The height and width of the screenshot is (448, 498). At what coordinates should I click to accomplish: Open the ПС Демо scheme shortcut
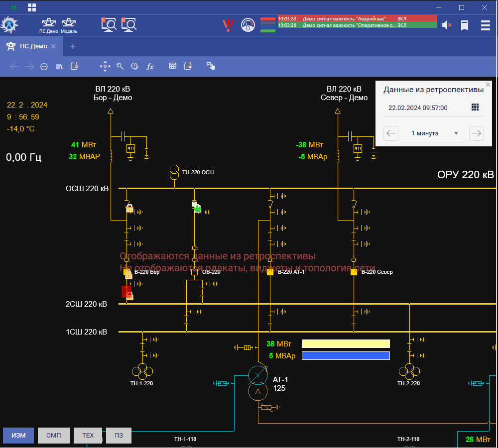coord(49,24)
